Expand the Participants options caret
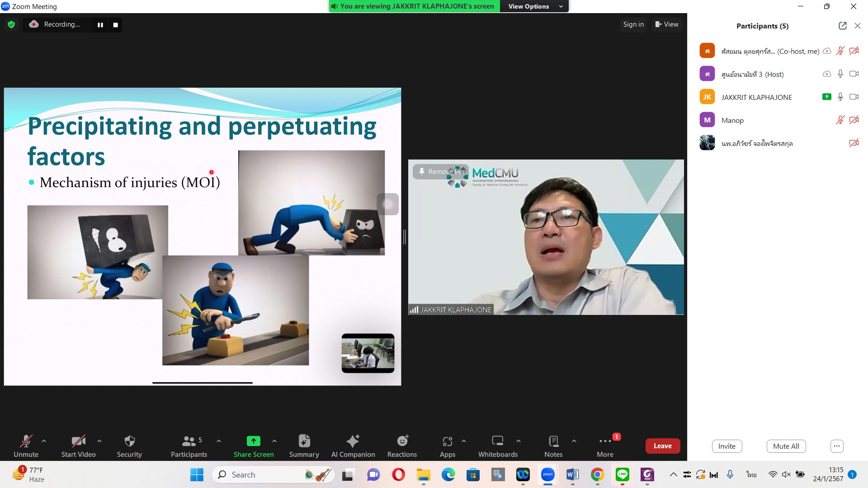The image size is (868, 488). [x=219, y=441]
